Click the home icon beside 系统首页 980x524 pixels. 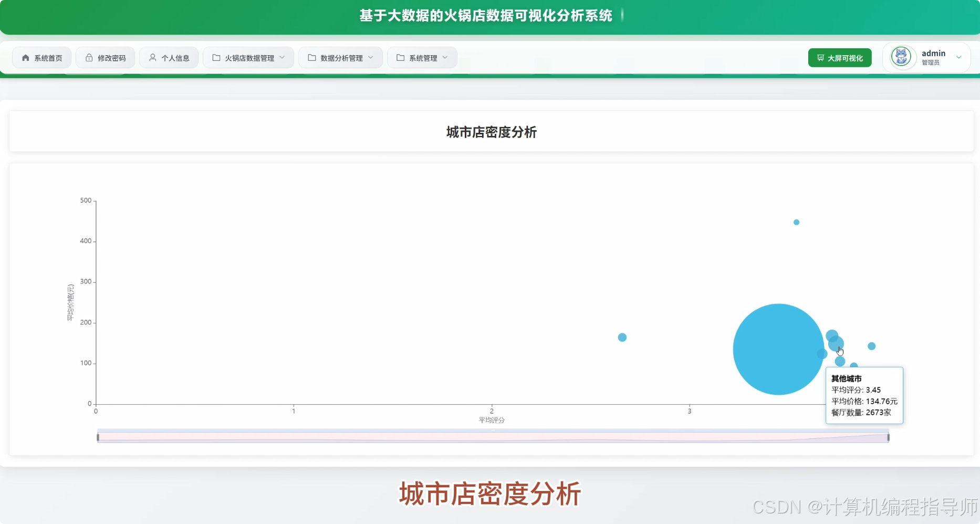(x=25, y=58)
